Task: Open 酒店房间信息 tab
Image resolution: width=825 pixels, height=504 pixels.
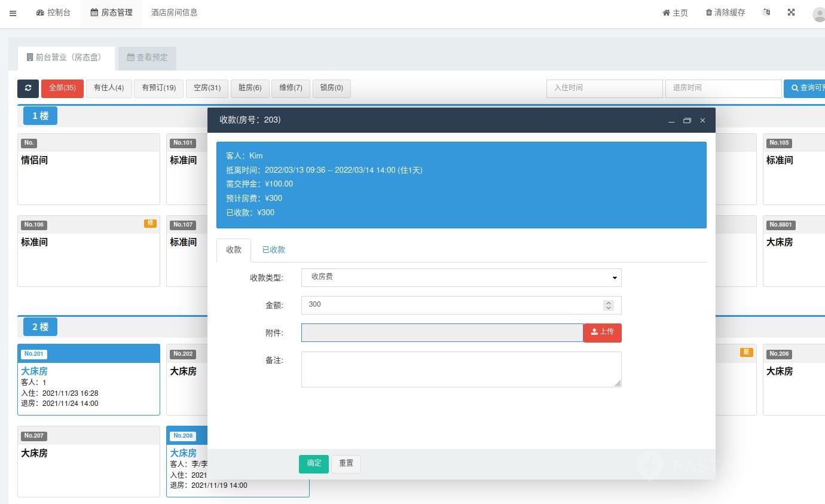Action: pyautogui.click(x=174, y=13)
